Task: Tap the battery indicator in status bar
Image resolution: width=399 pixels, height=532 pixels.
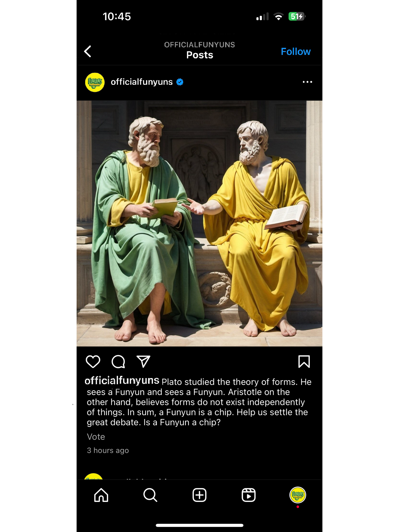Action: tap(297, 17)
